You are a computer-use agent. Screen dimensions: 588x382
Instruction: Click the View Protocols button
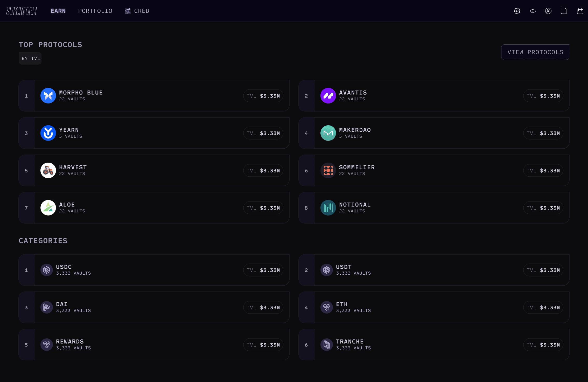(535, 52)
